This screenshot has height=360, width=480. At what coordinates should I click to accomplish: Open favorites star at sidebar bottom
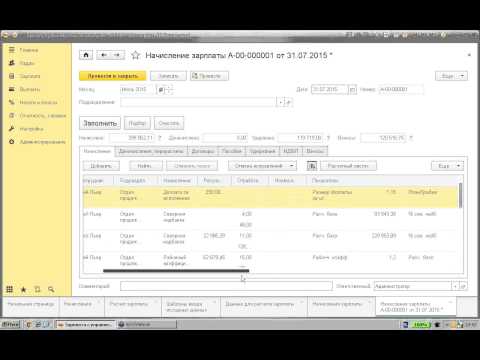pyautogui.click(x=23, y=289)
